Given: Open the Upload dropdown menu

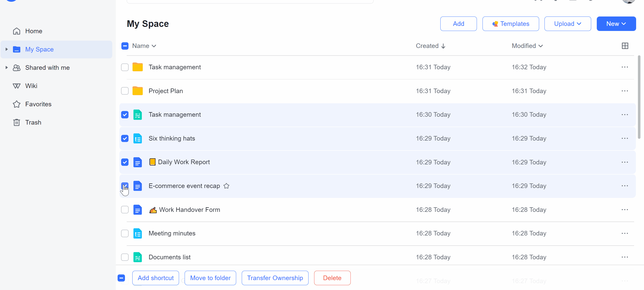Looking at the screenshot, I should [x=568, y=23].
